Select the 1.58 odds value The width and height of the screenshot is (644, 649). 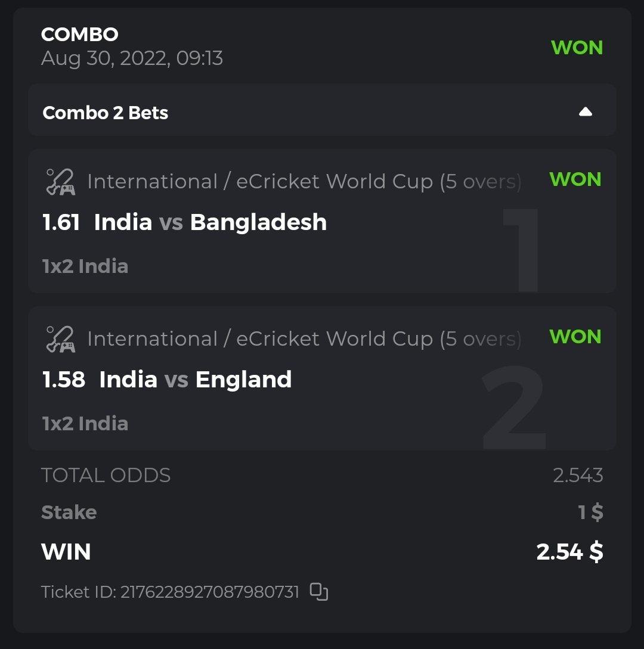63,380
